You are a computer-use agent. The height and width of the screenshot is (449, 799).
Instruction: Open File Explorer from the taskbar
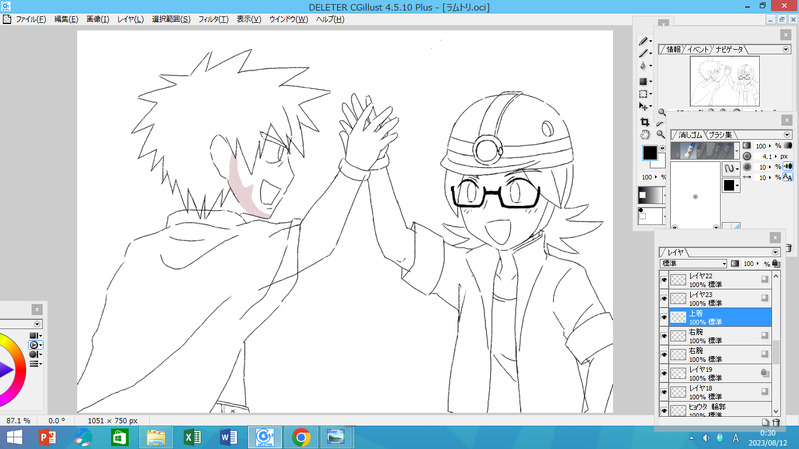[x=156, y=437]
